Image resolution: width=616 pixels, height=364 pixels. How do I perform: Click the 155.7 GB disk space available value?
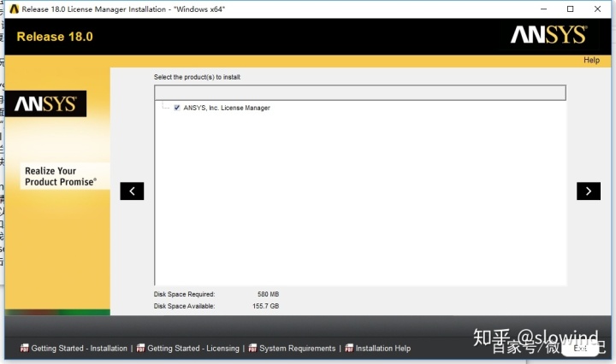pos(265,306)
